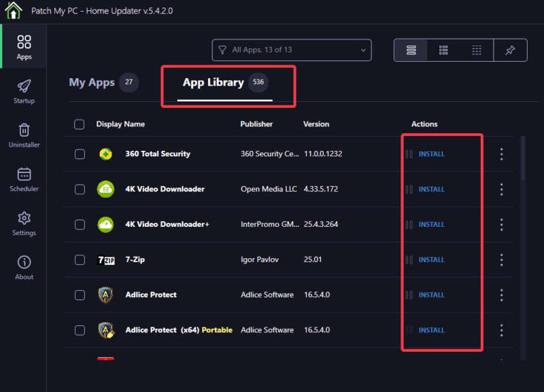
Task: Select the 360 Total Security app icon
Action: point(105,154)
